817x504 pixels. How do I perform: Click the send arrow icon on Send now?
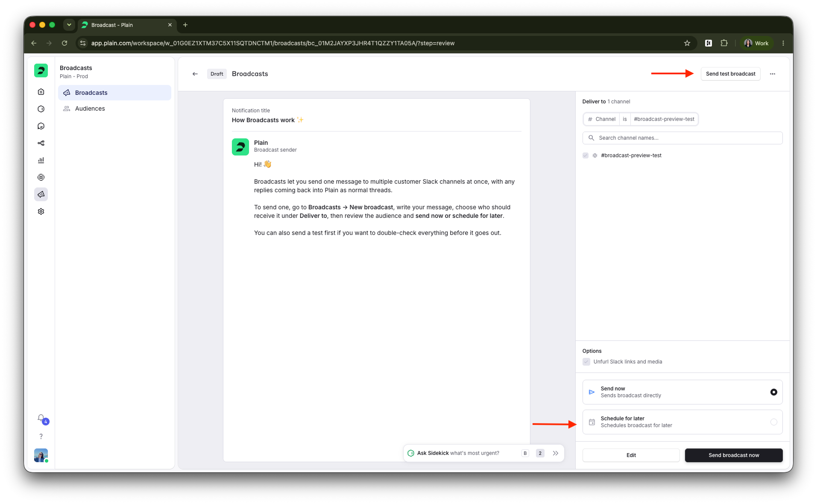coord(592,392)
